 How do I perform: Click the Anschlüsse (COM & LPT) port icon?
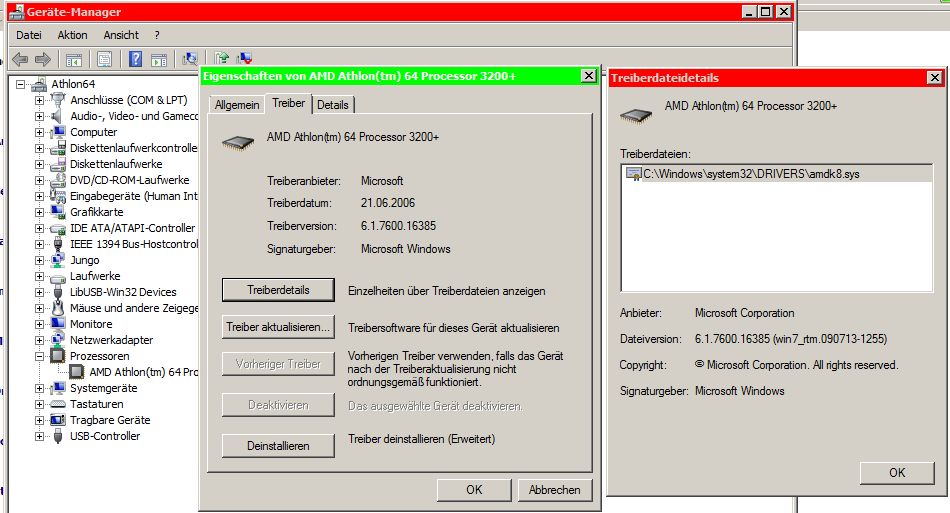click(x=58, y=100)
